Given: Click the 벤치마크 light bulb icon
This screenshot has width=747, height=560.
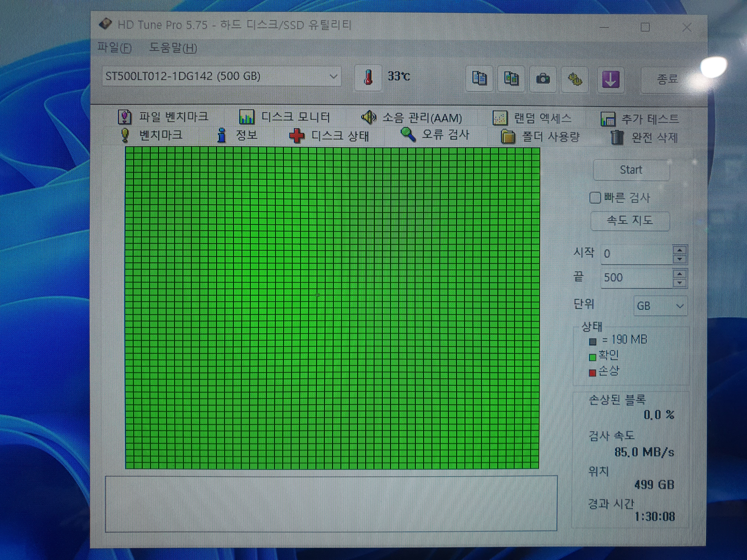Looking at the screenshot, I should (x=125, y=135).
